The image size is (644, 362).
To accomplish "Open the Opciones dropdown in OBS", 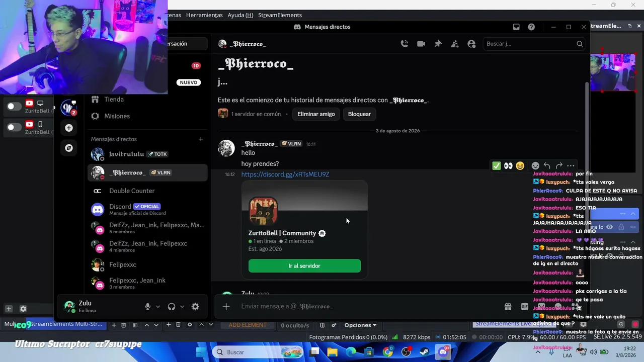I will coord(360,325).
